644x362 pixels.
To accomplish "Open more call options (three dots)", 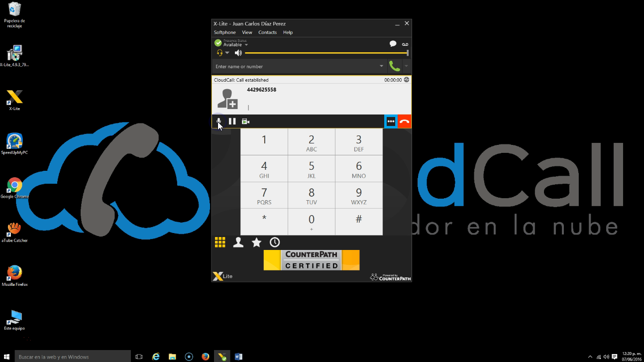I will click(391, 121).
